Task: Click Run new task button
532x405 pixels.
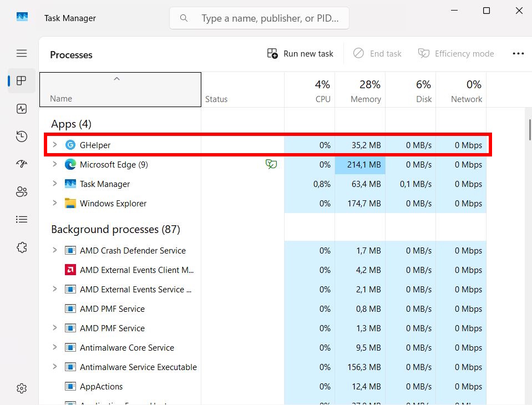Action: click(x=300, y=54)
